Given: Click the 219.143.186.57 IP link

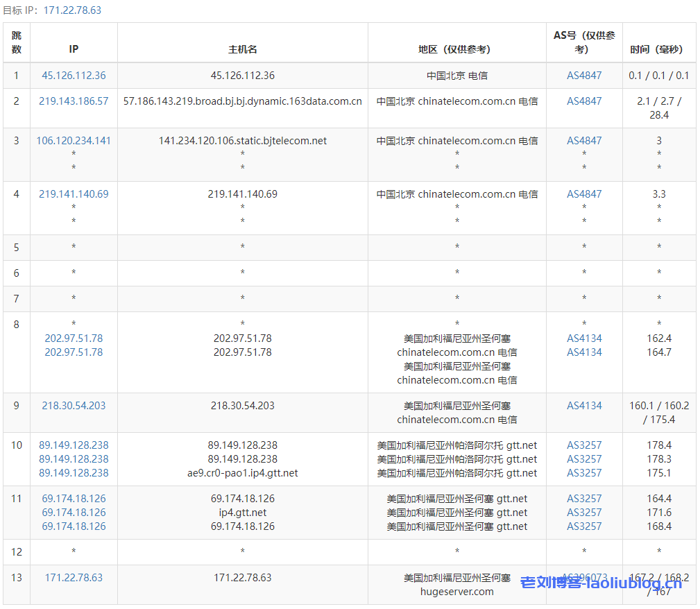Looking at the screenshot, I should pyautogui.click(x=74, y=101).
